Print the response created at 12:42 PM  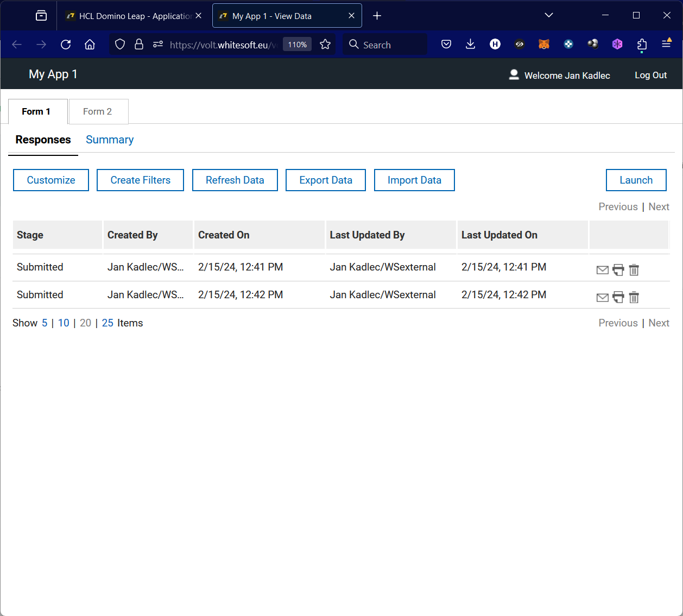tap(618, 297)
